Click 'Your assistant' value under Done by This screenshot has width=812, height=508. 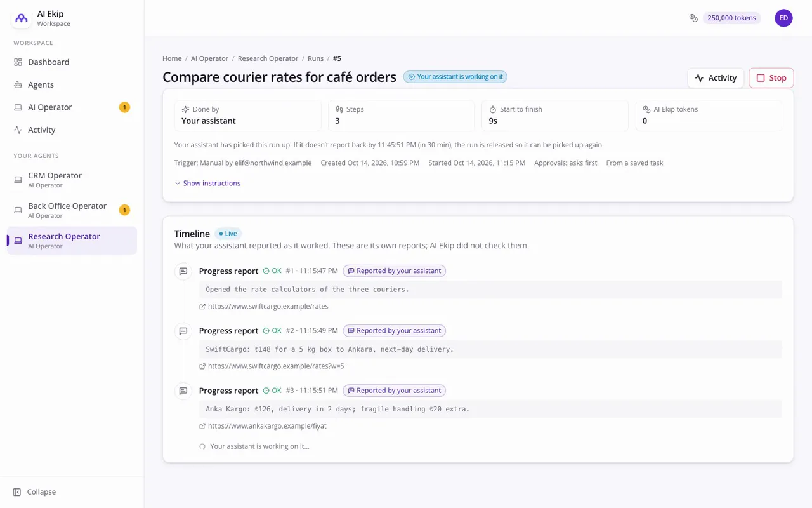209,121
